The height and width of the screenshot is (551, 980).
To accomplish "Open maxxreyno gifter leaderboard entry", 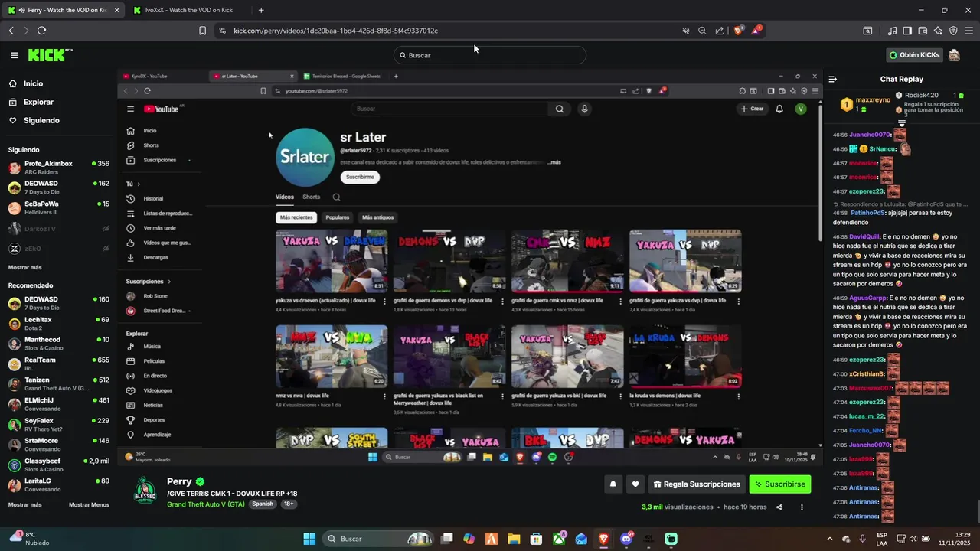I will (x=865, y=103).
